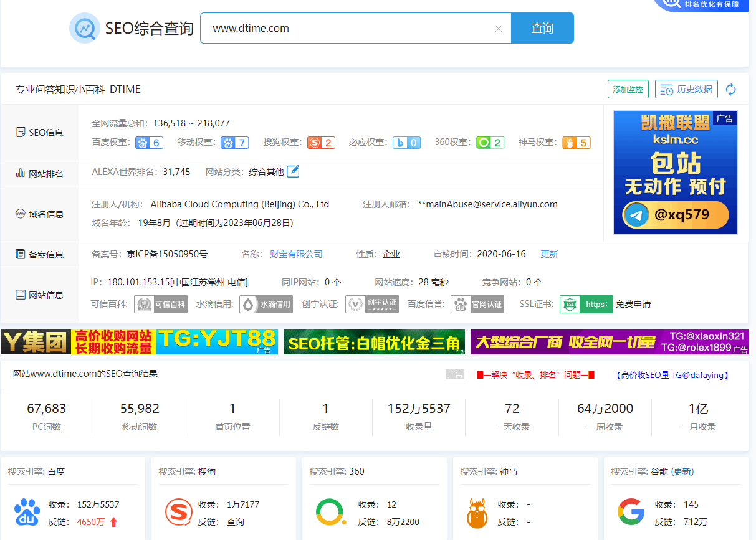
Task: Click the SEO综合查询 logo icon
Action: (84, 28)
